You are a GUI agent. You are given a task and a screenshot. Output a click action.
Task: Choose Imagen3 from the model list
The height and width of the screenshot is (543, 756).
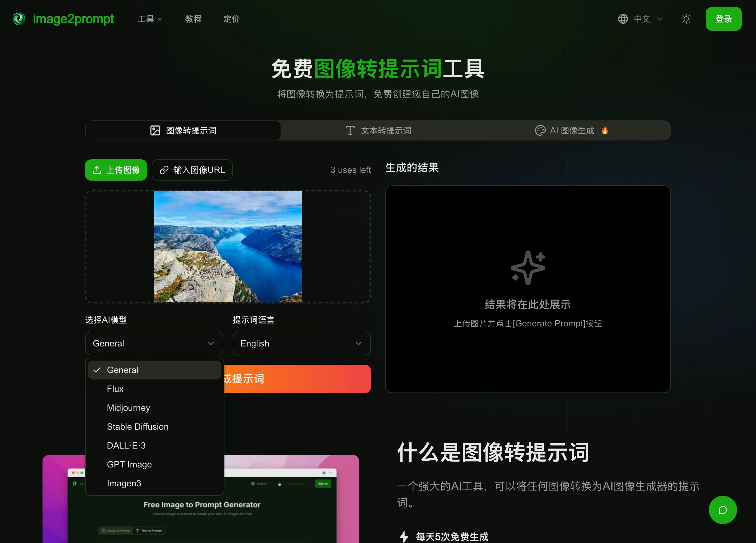tap(155, 483)
